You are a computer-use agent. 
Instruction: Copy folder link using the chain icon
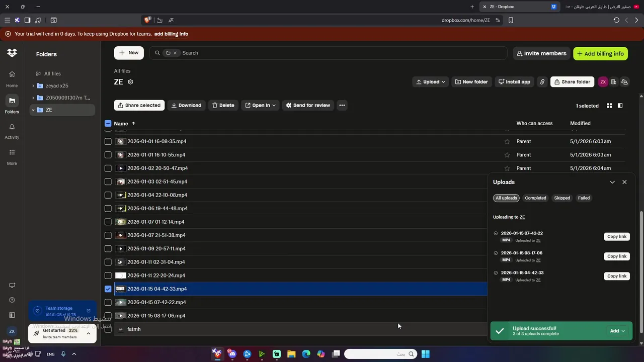[x=542, y=82]
